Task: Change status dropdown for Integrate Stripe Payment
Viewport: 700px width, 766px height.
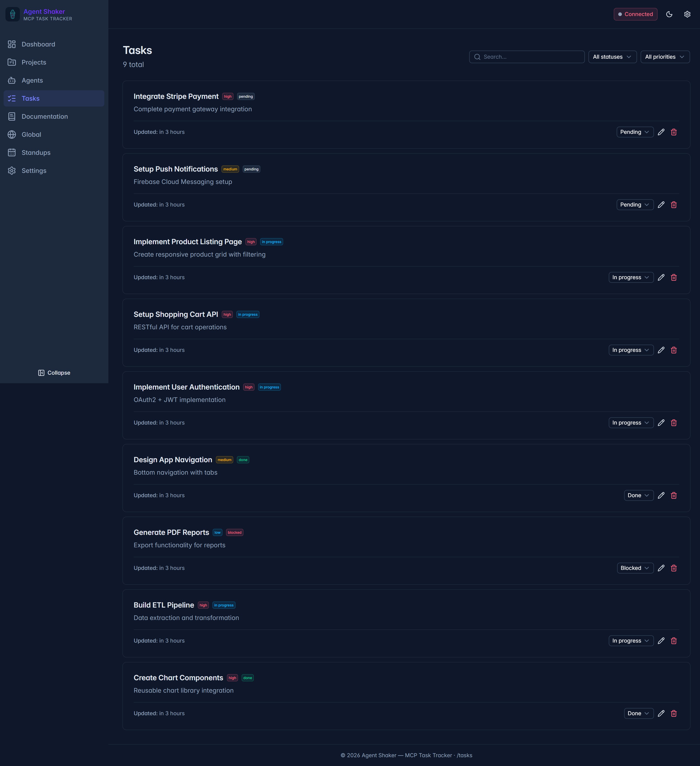Action: tap(635, 132)
